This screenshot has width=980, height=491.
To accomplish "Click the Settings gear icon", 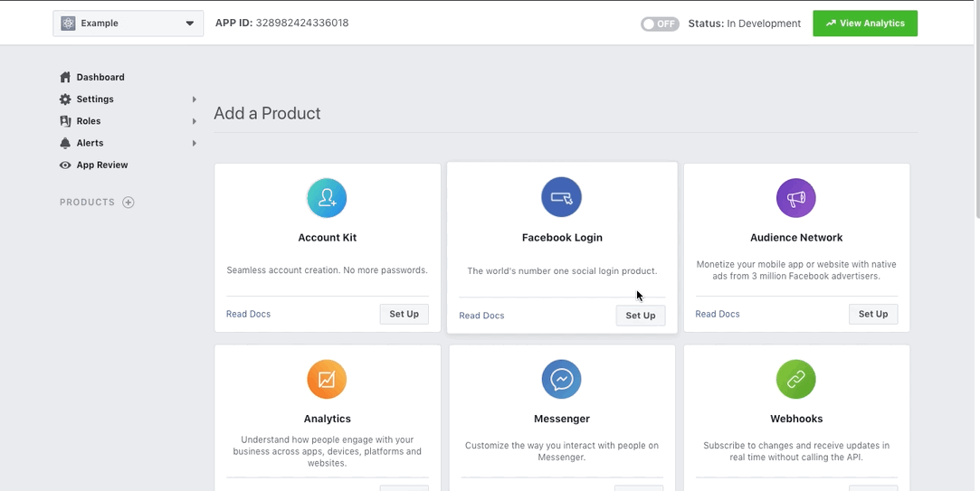I will pos(65,99).
